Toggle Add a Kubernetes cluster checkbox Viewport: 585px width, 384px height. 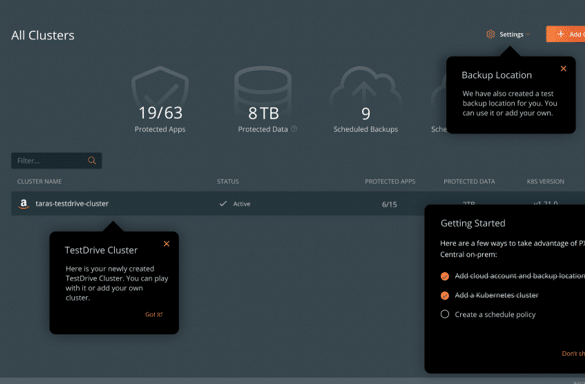[x=445, y=296]
